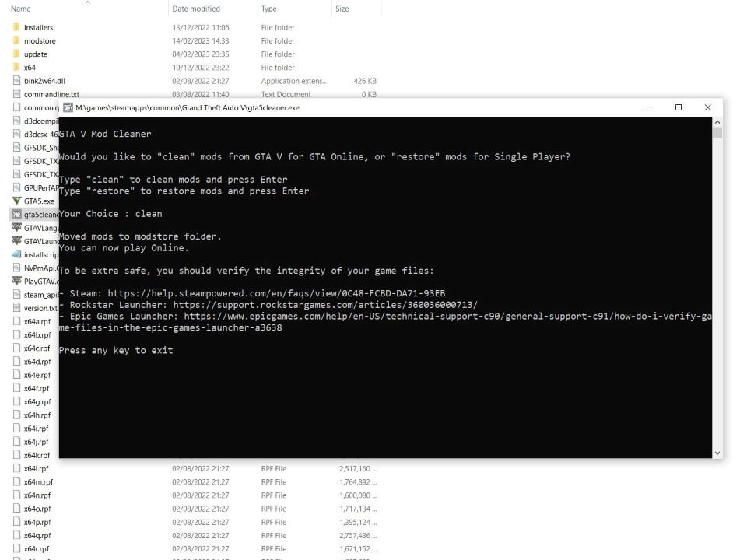Select the x64c.rpf file name
747x560 pixels.
point(37,348)
